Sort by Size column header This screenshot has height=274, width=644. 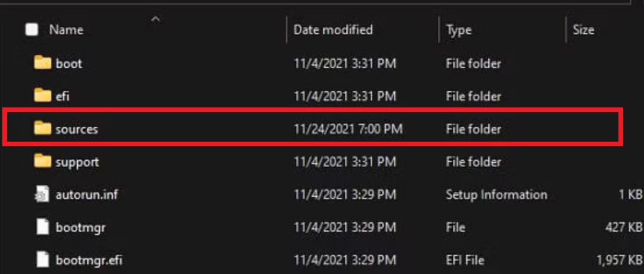[x=583, y=30]
